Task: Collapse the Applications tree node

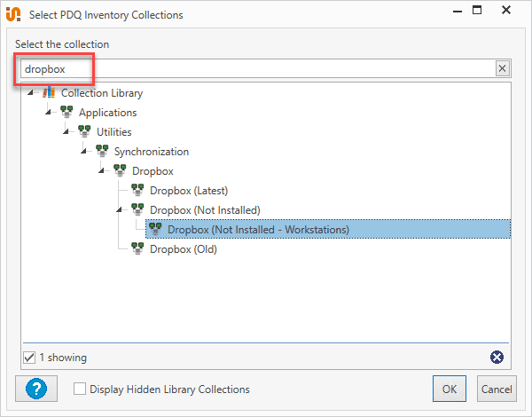Action: point(48,112)
